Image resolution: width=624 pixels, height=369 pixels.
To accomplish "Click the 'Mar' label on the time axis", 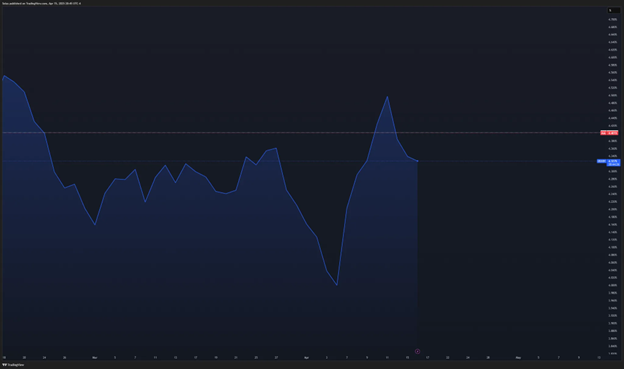I will click(95, 357).
